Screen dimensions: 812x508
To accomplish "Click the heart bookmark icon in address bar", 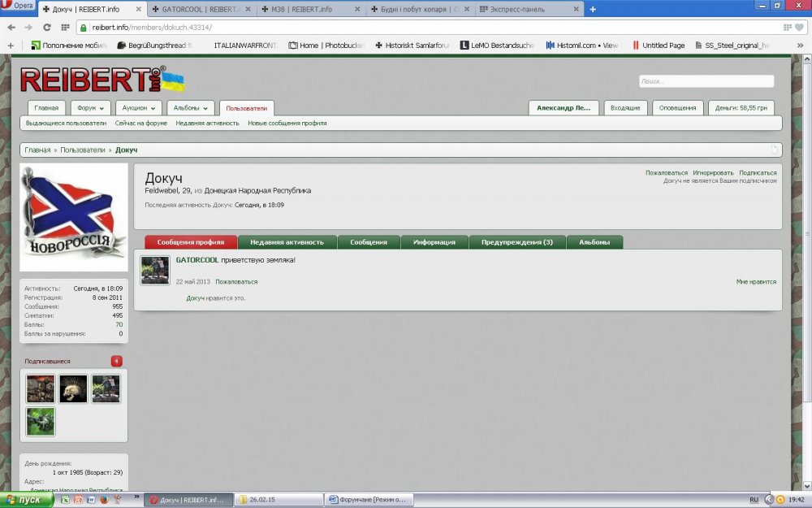I will 799,27.
